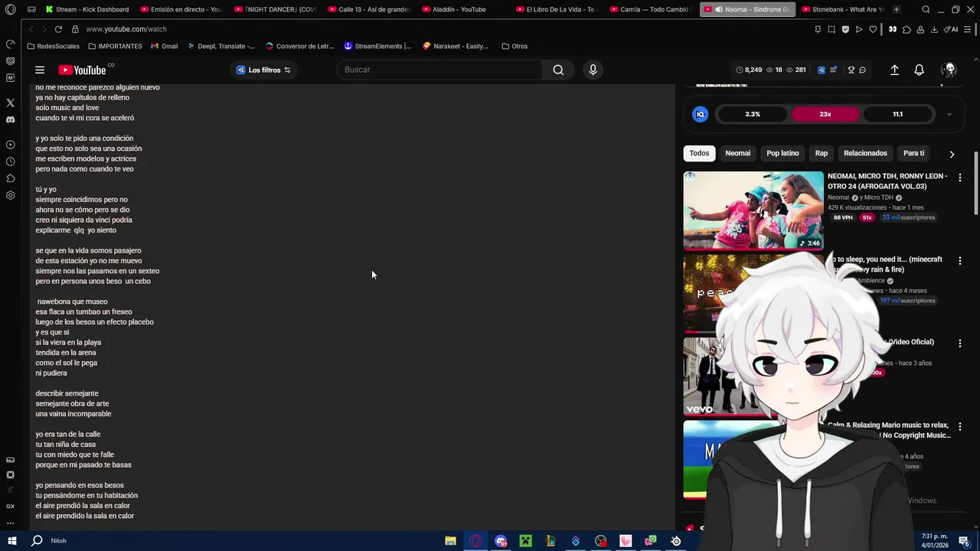Click the heart bookmark toolbar icon
The image size is (980, 551).
pos(873,29)
